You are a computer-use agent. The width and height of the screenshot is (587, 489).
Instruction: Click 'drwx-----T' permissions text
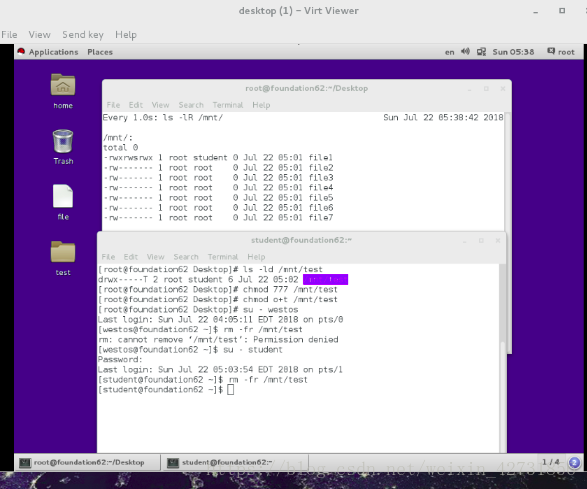123,280
